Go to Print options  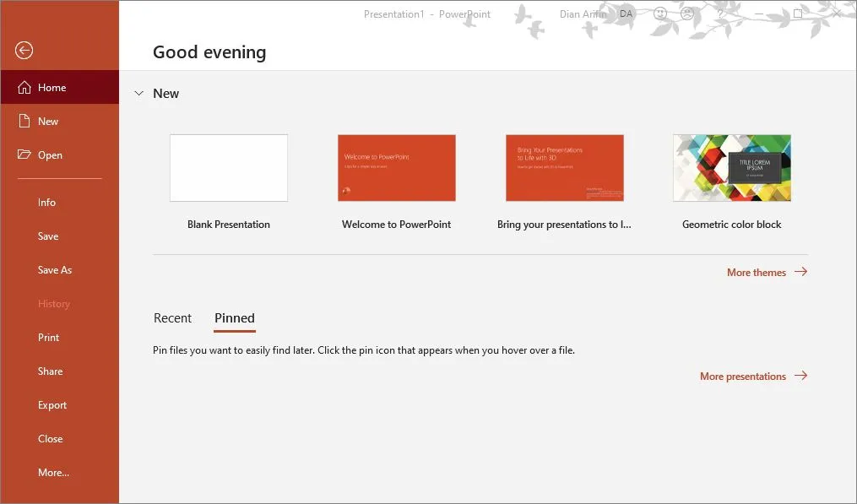click(48, 337)
